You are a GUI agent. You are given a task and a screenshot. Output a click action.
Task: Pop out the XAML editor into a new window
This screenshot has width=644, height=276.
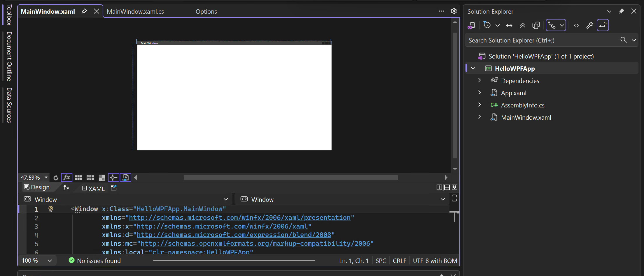pos(113,188)
